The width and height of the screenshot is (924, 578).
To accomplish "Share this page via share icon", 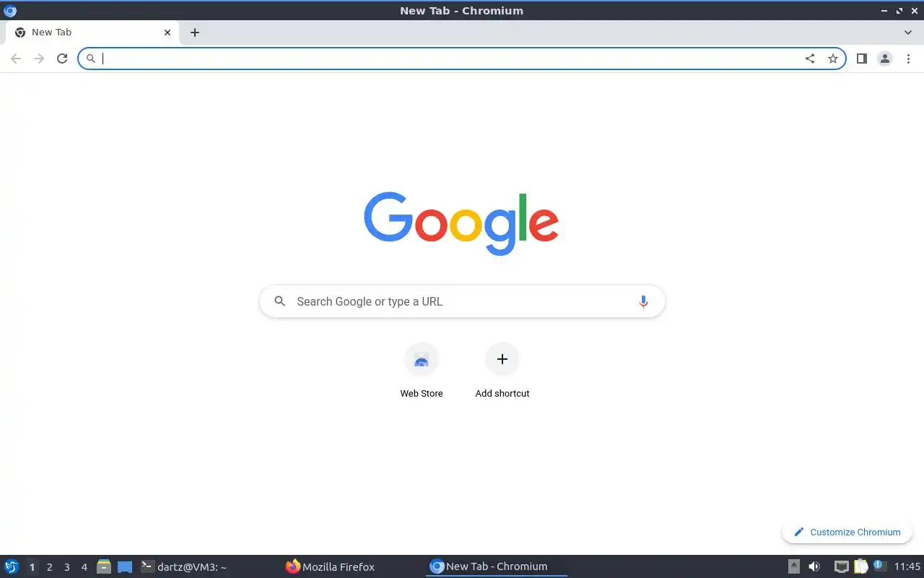I will click(810, 59).
